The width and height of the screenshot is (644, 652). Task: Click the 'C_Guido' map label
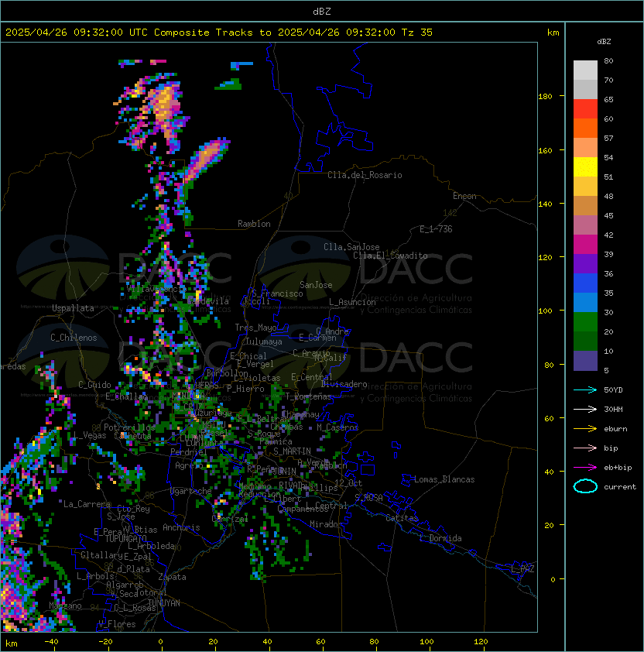tap(94, 385)
